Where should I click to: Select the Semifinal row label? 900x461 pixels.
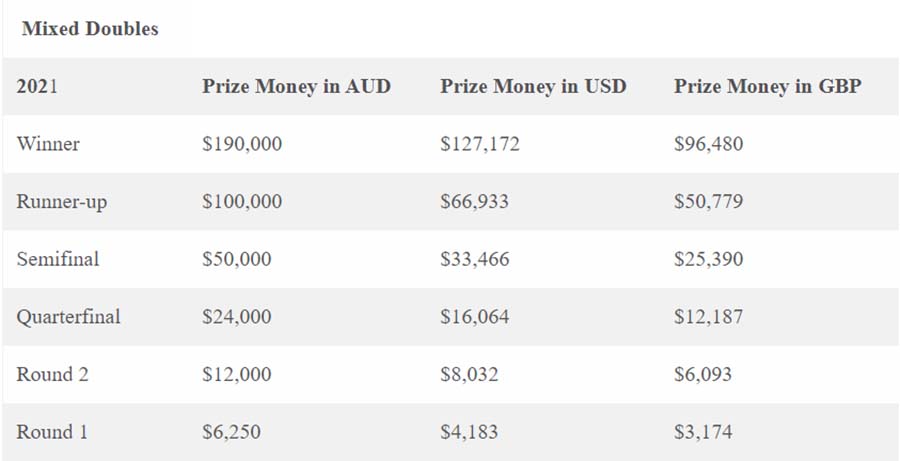[x=58, y=259]
